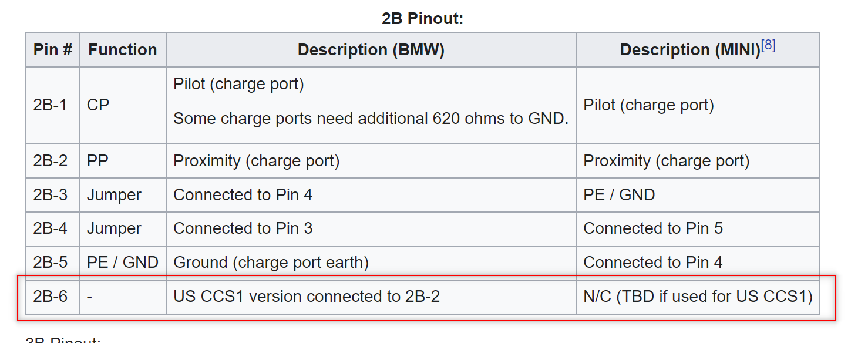Click the MINI "PE / GND" description cell
Image resolution: width=868 pixels, height=343 pixels.
(619, 195)
